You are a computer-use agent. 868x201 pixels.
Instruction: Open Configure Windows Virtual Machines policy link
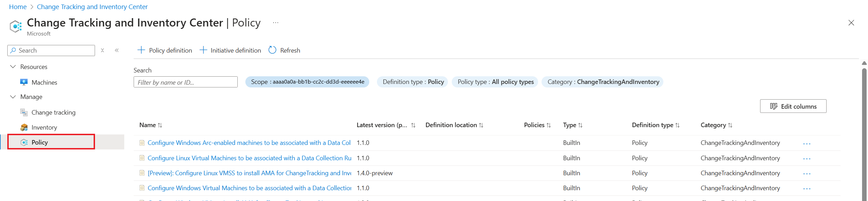click(250, 188)
